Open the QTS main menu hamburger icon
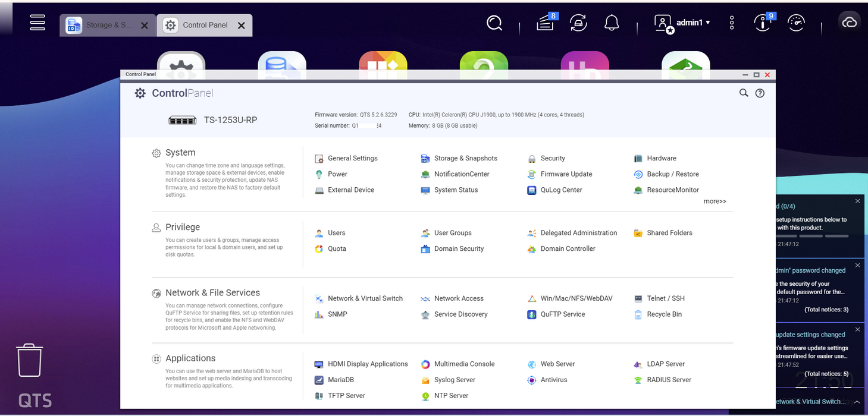The height and width of the screenshot is (416, 868). point(37,23)
